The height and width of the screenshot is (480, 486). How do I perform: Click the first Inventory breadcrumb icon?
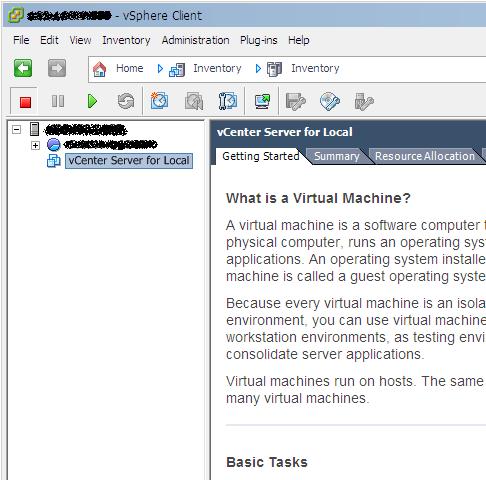pos(177,69)
